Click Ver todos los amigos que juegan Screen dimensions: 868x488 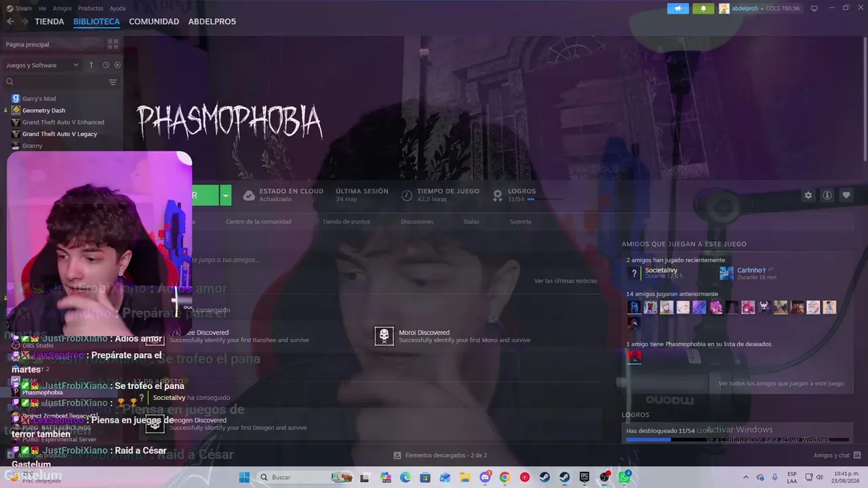(x=781, y=384)
